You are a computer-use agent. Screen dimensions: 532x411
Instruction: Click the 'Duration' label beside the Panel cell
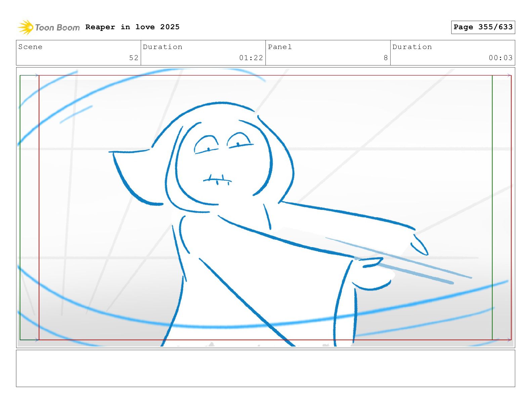point(412,47)
